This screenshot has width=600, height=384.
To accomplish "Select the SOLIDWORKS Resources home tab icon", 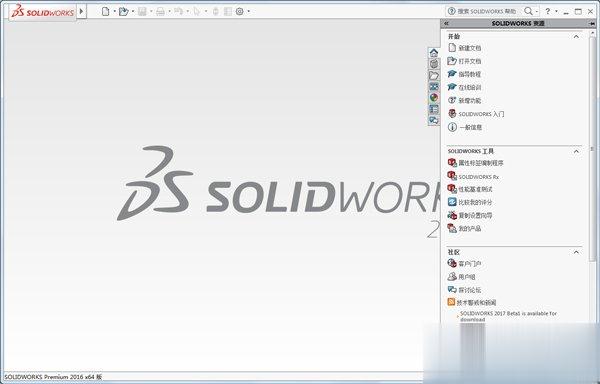I will [x=434, y=53].
